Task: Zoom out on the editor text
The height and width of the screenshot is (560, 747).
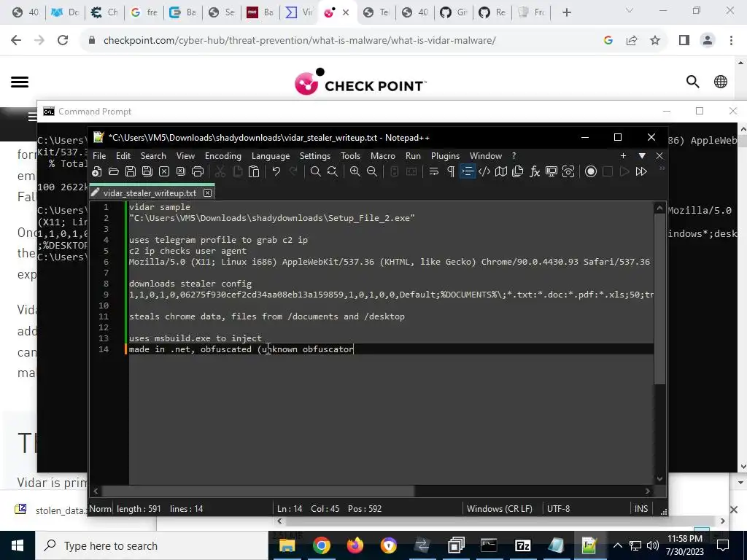Action: pyautogui.click(x=372, y=171)
